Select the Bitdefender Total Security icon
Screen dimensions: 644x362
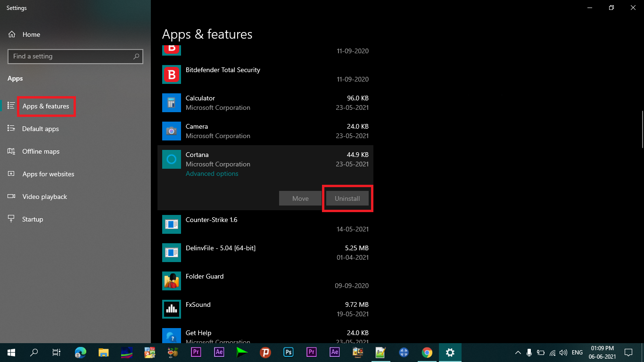tap(172, 74)
